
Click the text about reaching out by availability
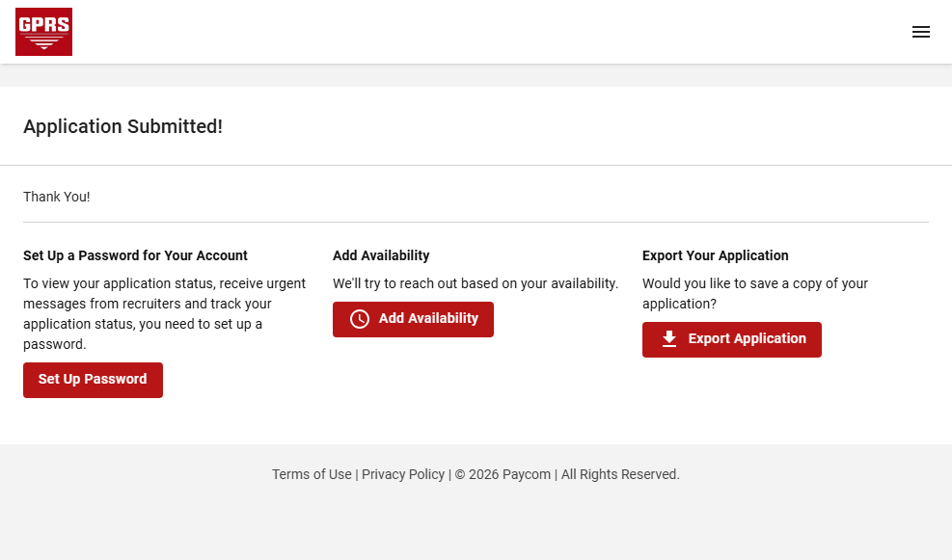[475, 283]
